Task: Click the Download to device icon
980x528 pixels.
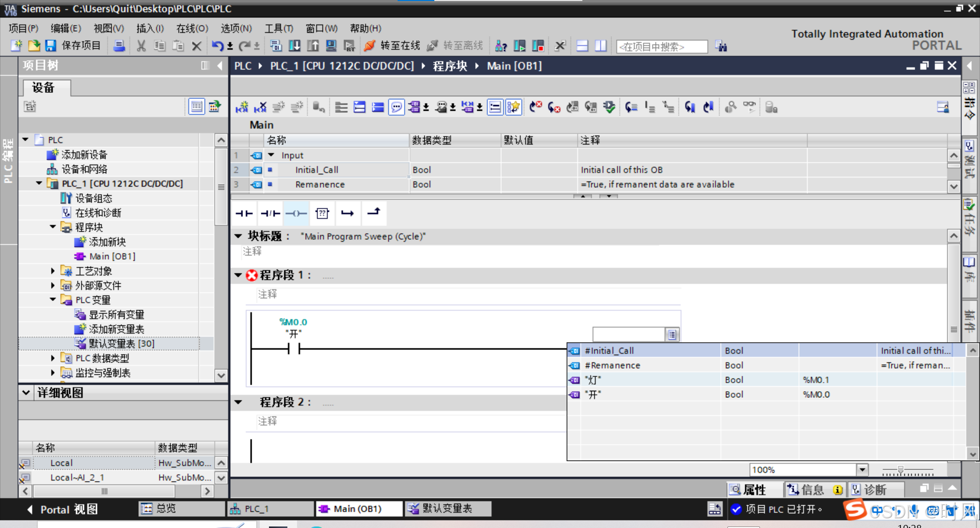Action: point(295,46)
